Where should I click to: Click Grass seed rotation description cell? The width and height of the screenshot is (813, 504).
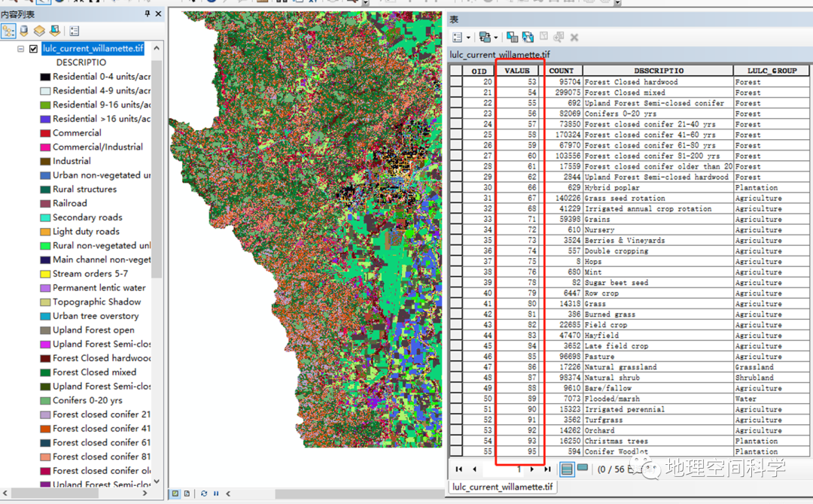click(x=659, y=198)
